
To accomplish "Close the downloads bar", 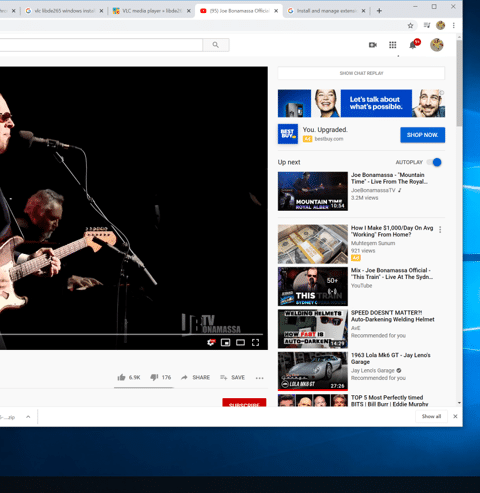I will tap(455, 416).
